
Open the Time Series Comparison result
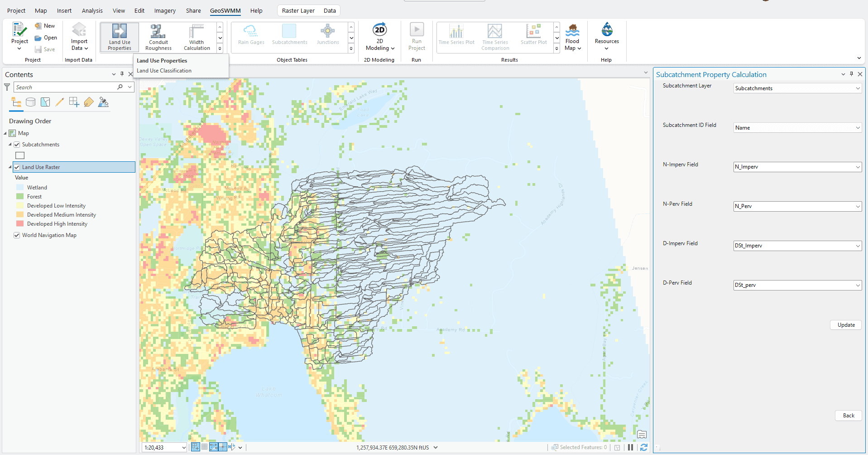(495, 37)
